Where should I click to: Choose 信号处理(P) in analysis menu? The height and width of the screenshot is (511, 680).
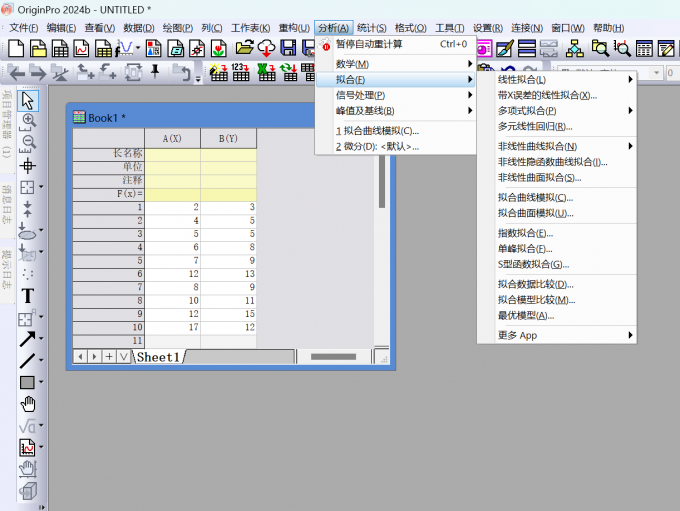point(396,95)
